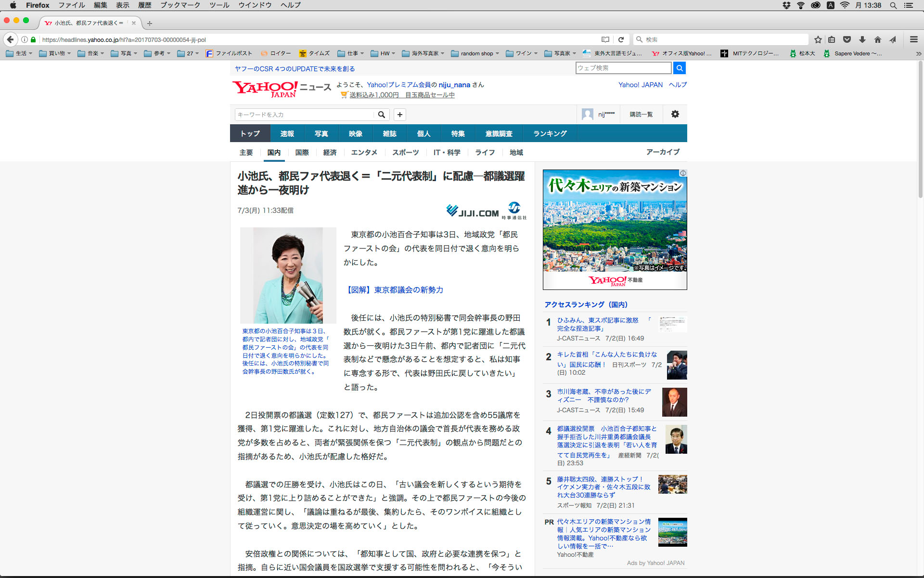Click the reload page icon
This screenshot has width=924, height=578.
(x=621, y=39)
